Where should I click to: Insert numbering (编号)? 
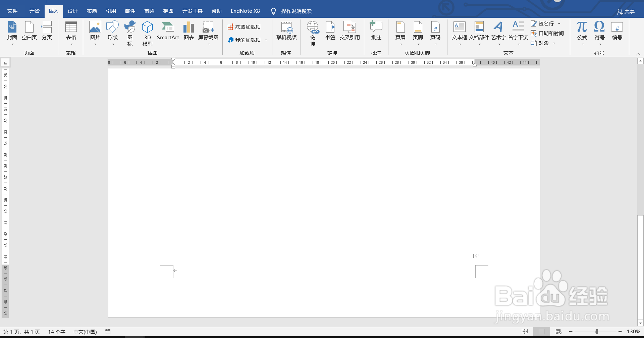pyautogui.click(x=617, y=31)
